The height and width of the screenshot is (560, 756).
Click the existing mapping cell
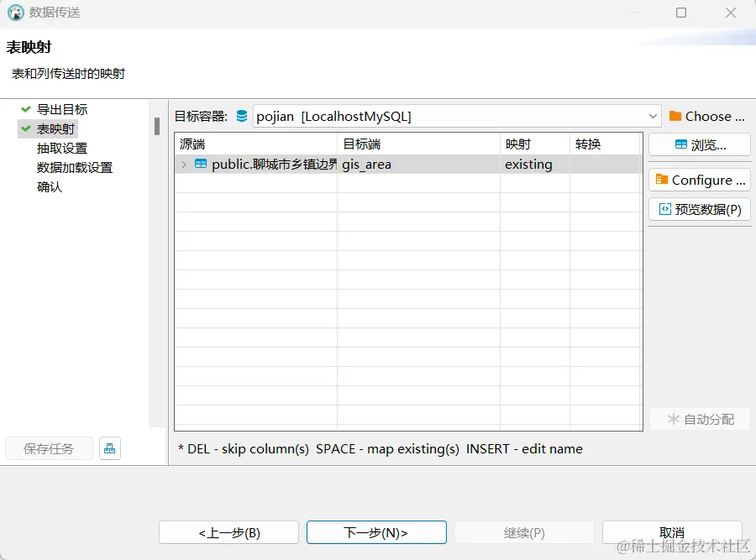pos(535,165)
